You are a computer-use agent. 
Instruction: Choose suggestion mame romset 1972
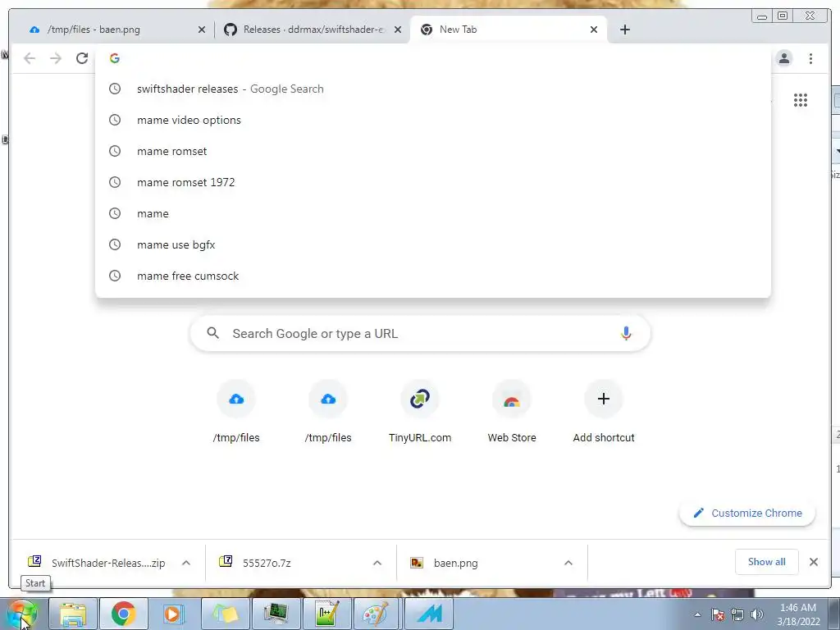tap(433, 182)
